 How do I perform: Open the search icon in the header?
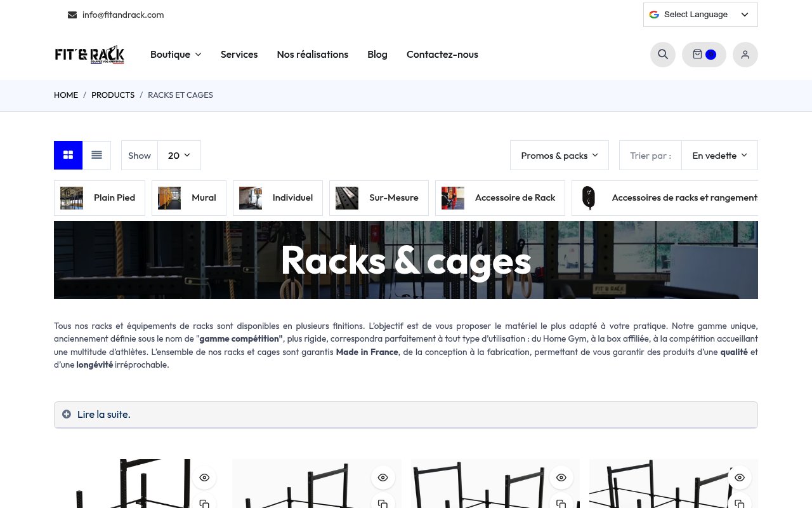(x=663, y=55)
